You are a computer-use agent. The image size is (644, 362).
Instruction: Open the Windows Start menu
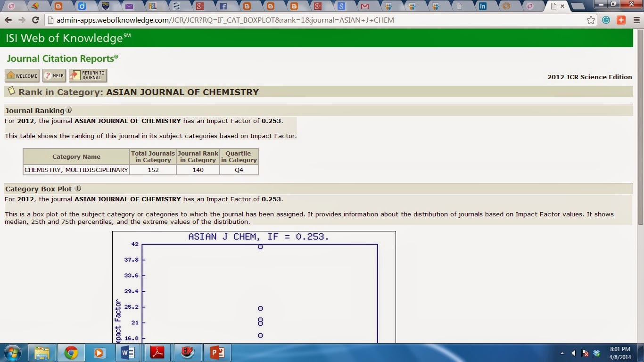(x=12, y=353)
